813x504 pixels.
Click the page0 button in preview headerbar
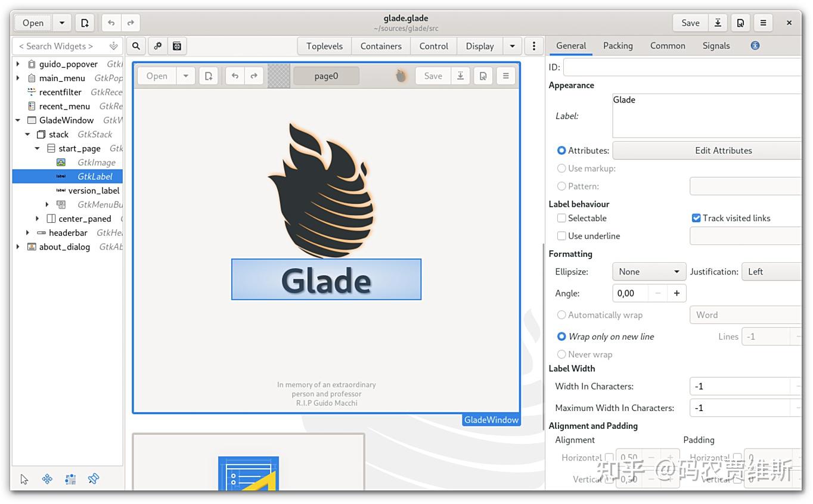click(326, 76)
